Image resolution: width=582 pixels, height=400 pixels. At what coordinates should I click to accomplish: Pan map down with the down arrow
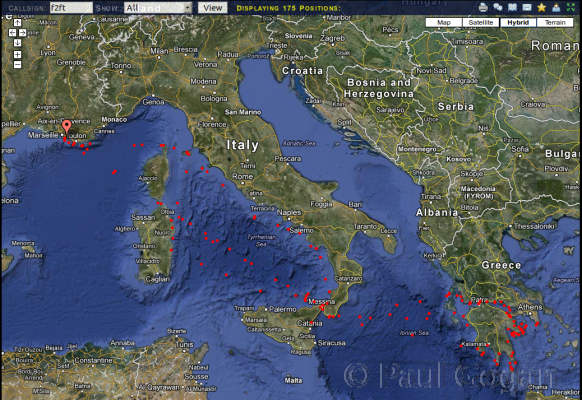(x=17, y=43)
